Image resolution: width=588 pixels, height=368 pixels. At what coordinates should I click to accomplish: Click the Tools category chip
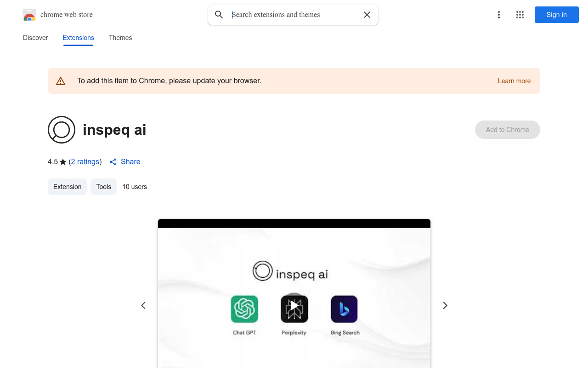(104, 187)
